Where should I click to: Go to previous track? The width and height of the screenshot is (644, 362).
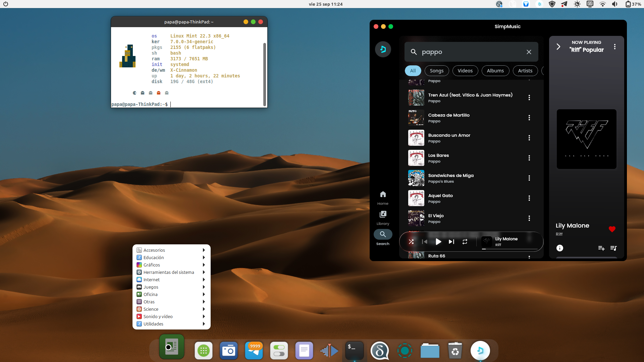click(x=425, y=242)
